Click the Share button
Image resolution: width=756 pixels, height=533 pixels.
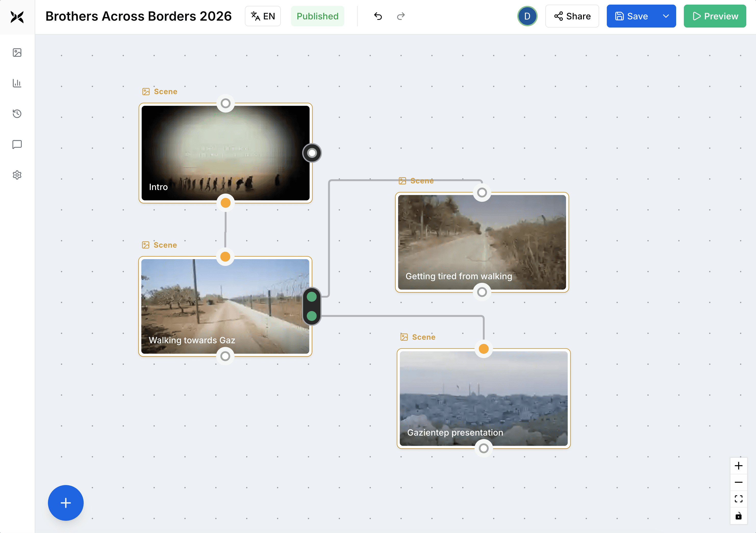(x=572, y=16)
